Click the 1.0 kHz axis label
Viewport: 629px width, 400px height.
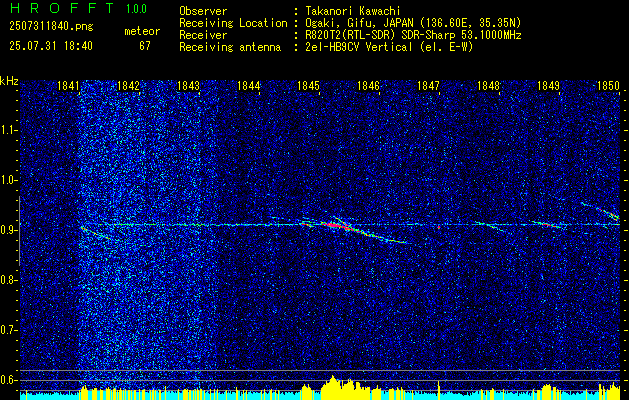[9, 180]
